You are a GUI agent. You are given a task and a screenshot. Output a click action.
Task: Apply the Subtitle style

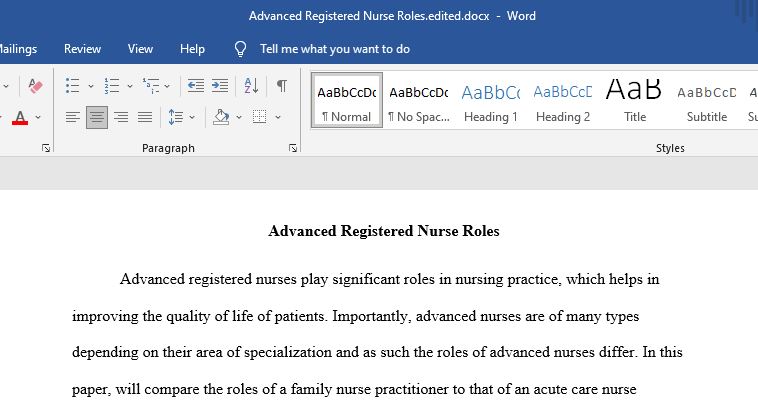click(x=707, y=100)
